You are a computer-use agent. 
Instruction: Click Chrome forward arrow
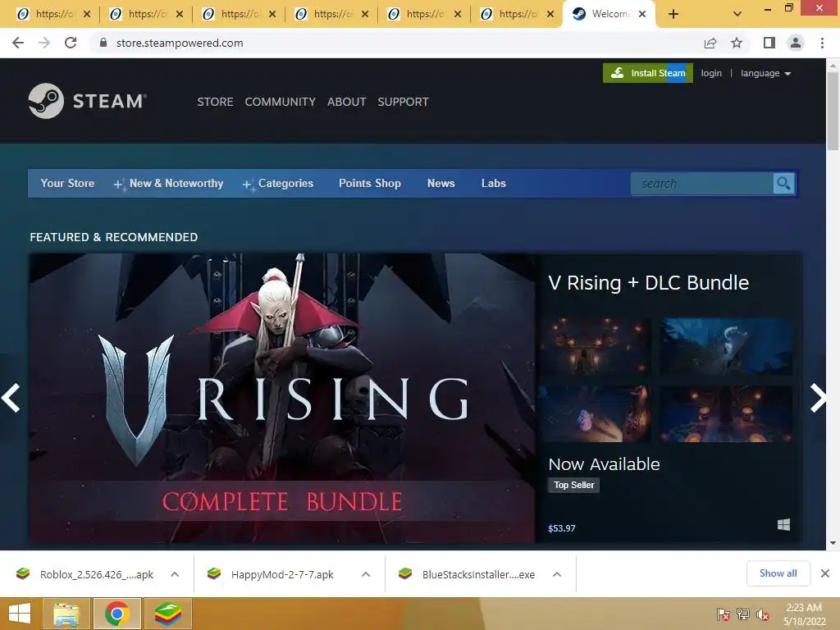point(44,43)
